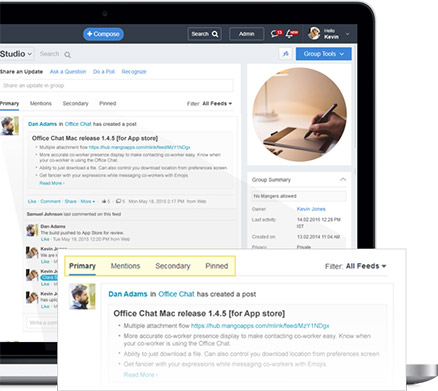The image size is (438, 391).
Task: Select the Pinned tab
Action: click(108, 103)
